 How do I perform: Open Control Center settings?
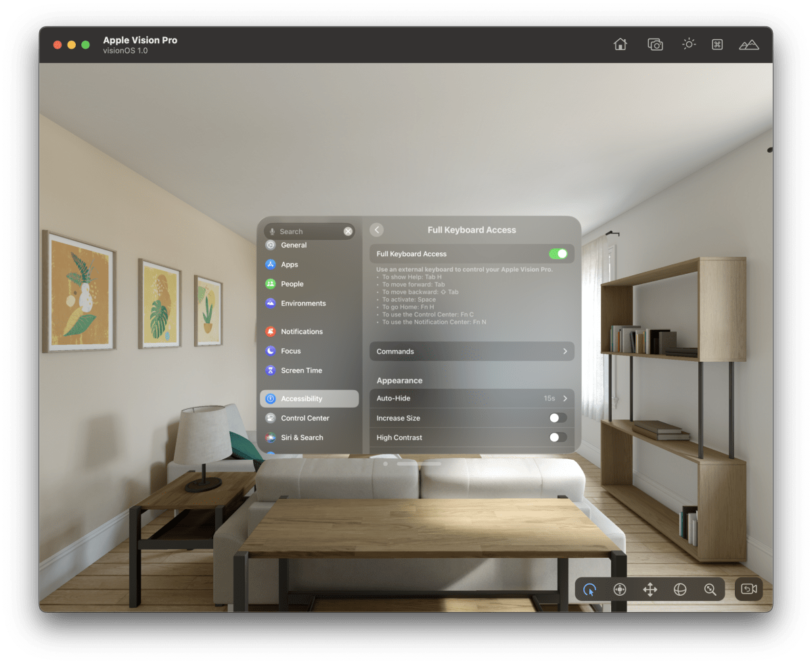click(309, 418)
